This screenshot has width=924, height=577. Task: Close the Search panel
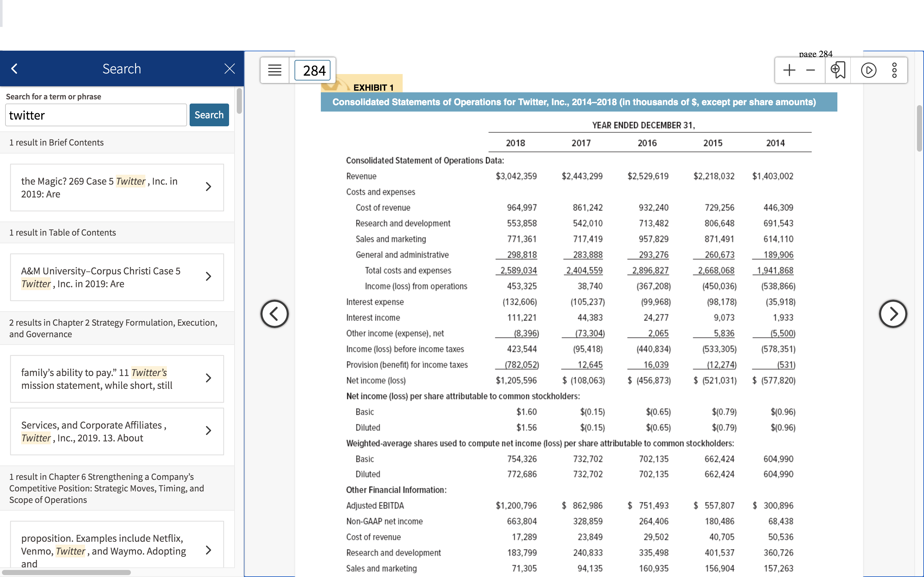(229, 69)
